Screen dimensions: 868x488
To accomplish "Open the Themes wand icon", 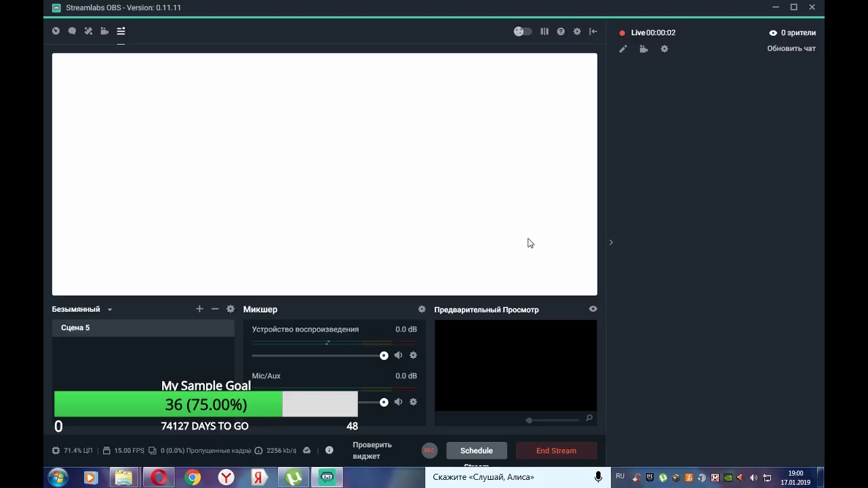I will pyautogui.click(x=88, y=31).
